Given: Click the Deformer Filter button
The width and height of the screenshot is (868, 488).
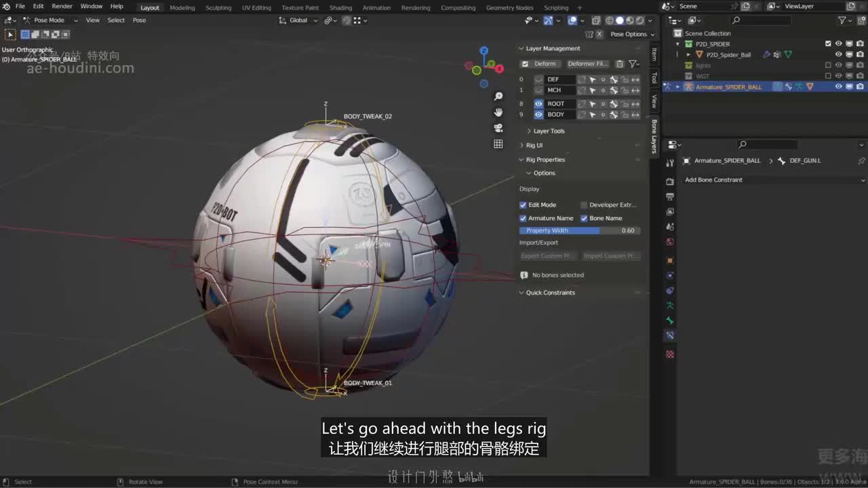Looking at the screenshot, I should pyautogui.click(x=587, y=64).
